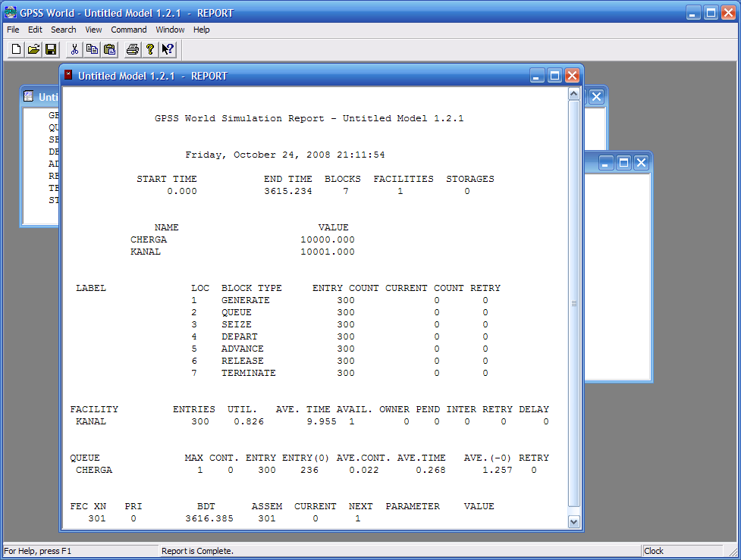Click the context help arrow-question icon
This screenshot has height=560, width=741.
[168, 49]
